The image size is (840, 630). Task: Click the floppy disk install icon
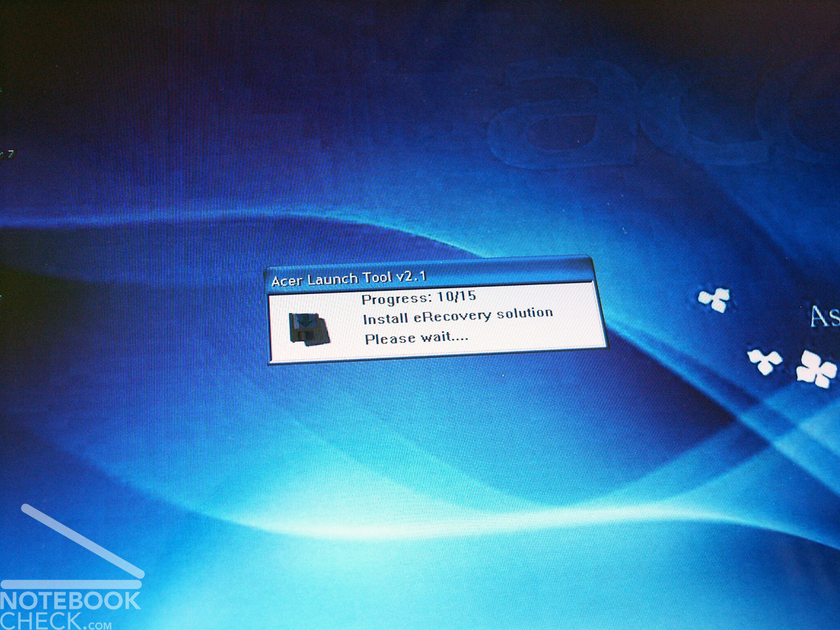click(x=309, y=329)
